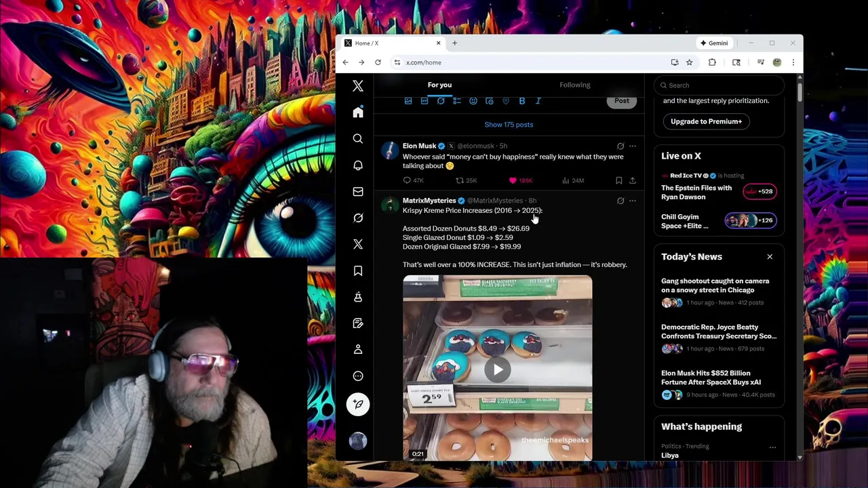Screen dimensions: 868x488
Task: Open the More circle menu in sidebar
Action: pyautogui.click(x=358, y=376)
